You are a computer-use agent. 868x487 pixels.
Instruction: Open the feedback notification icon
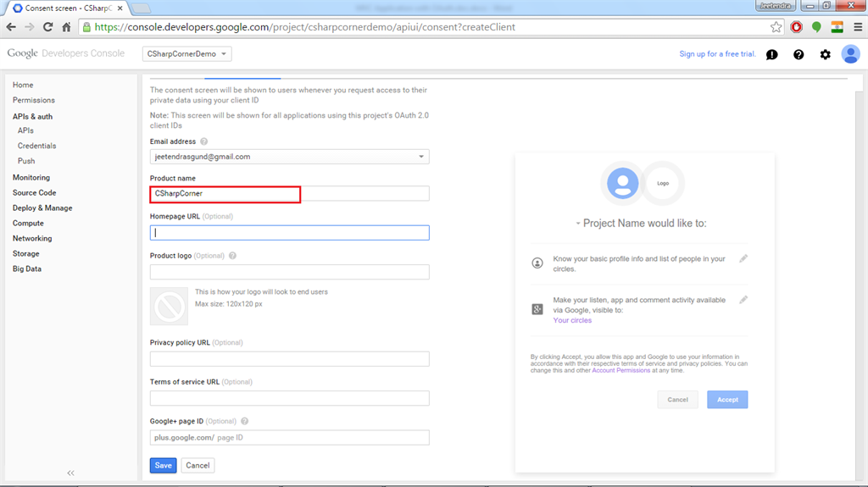pos(771,54)
